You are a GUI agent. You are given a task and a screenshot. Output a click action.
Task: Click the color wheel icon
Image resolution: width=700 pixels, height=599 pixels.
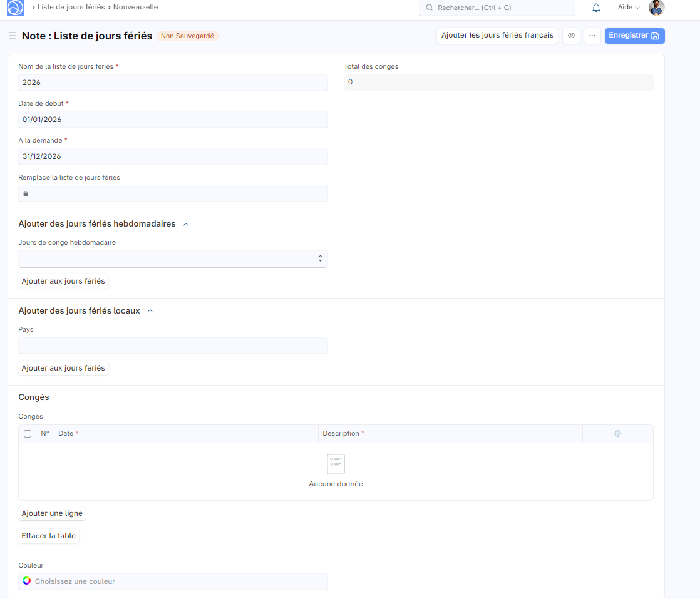(26, 581)
